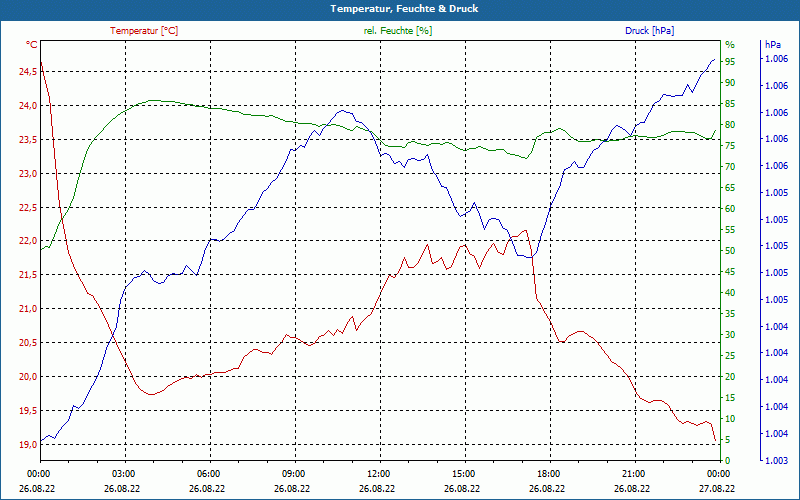Click the green 0 humidity axis value
800x500 pixels.
pyautogui.click(x=728, y=461)
